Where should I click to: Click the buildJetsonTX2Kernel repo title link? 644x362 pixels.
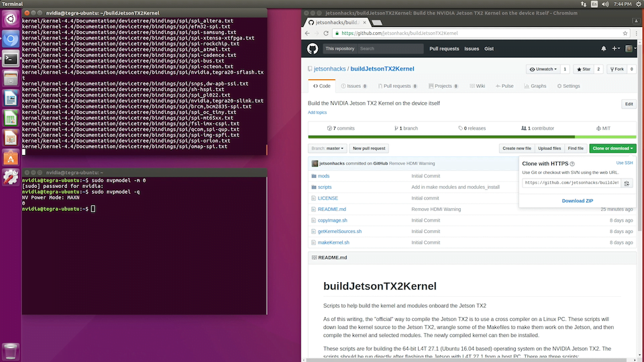(x=382, y=69)
